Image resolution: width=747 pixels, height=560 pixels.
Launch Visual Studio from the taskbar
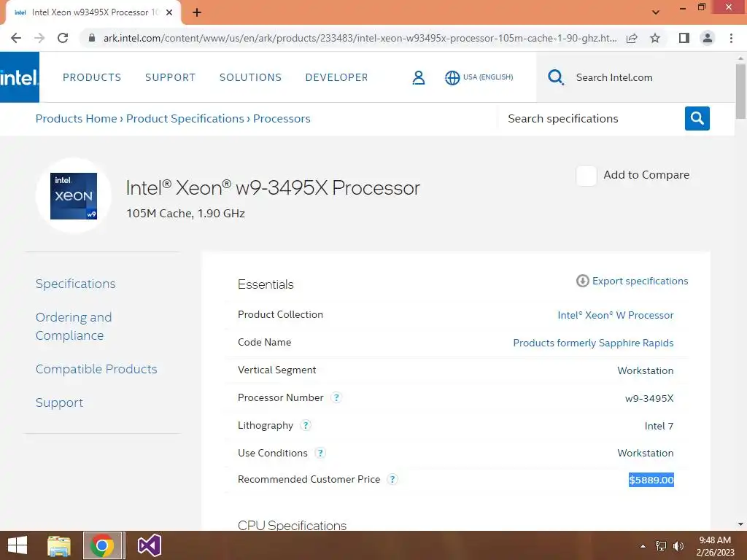tap(149, 545)
